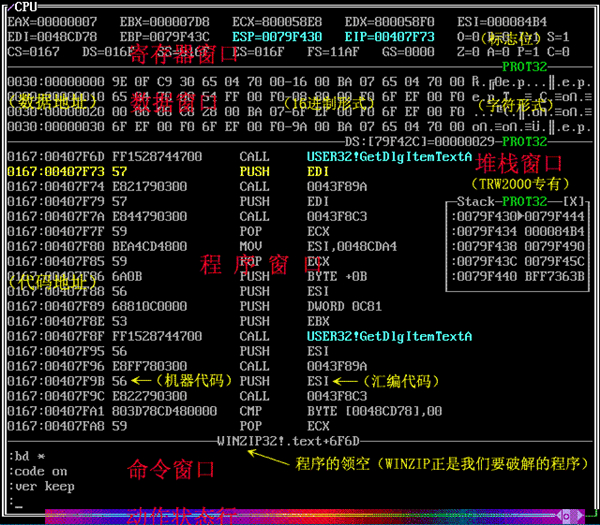Select the FS=11AF segment register
Screen dimensions: 600x525
coord(333,52)
